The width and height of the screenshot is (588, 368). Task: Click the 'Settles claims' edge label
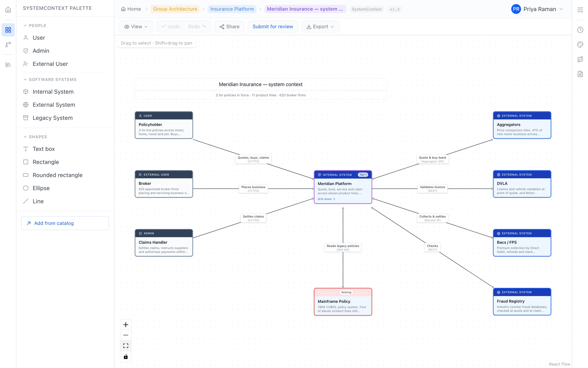(x=253, y=218)
